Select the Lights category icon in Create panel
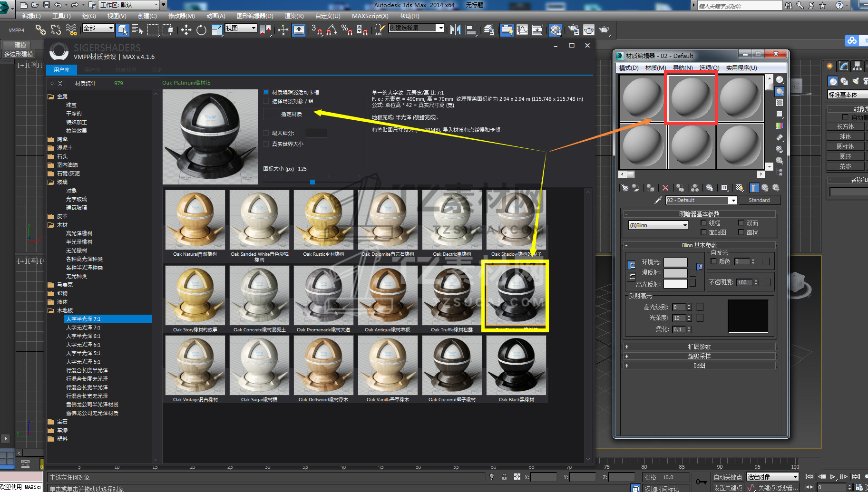The image size is (868, 492). (856, 81)
